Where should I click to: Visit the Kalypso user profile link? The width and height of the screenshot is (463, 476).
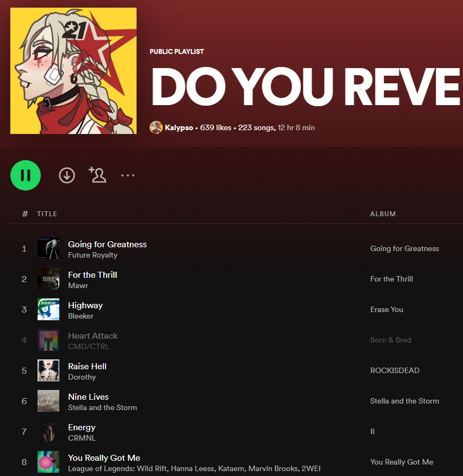179,127
